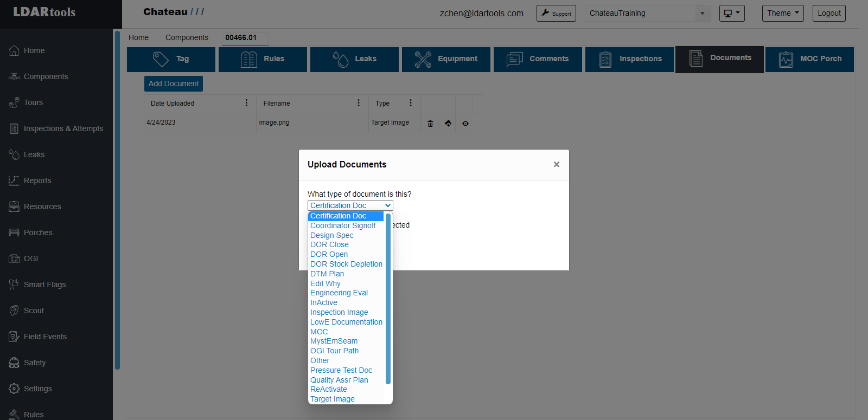868x420 pixels.
Task: Open the monitor display dropdown
Action: (x=732, y=14)
